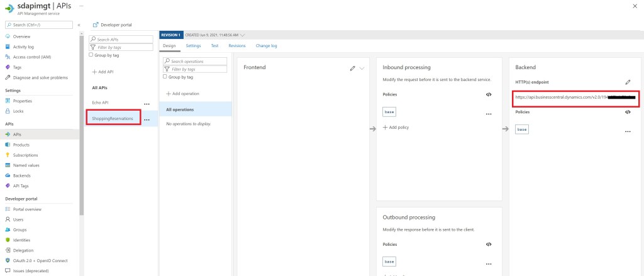
Task: Click the Search APIs input field
Action: [123, 39]
